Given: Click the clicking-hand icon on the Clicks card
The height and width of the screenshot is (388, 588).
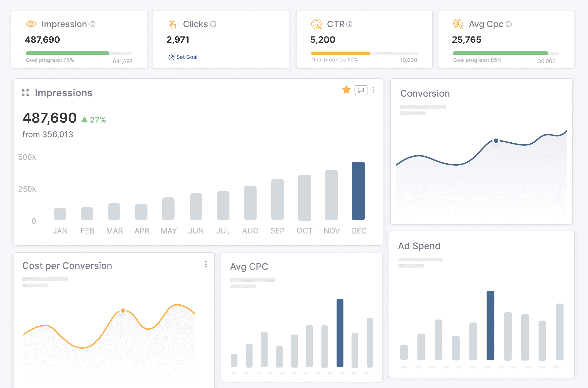Looking at the screenshot, I should [x=172, y=24].
